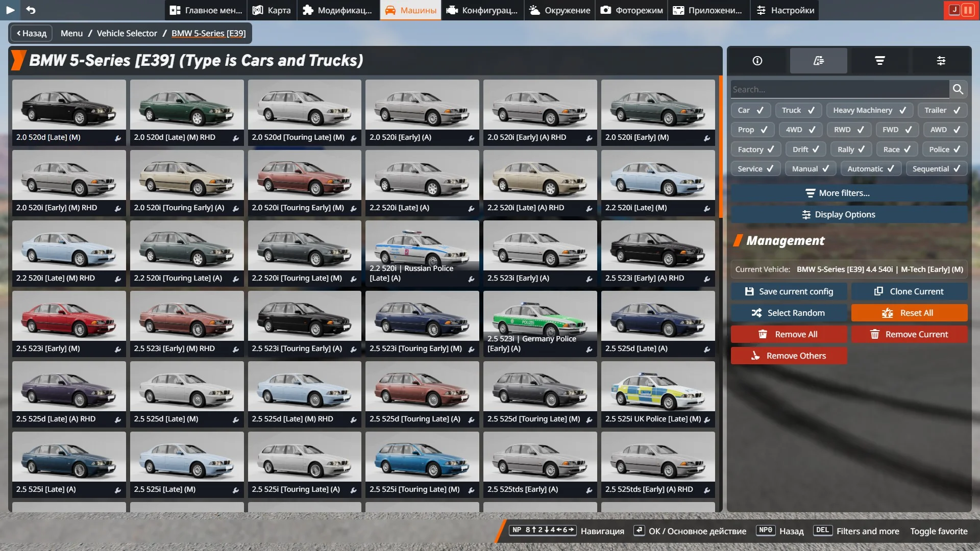Click Select Random button
This screenshot has height=551, width=980.
point(789,313)
